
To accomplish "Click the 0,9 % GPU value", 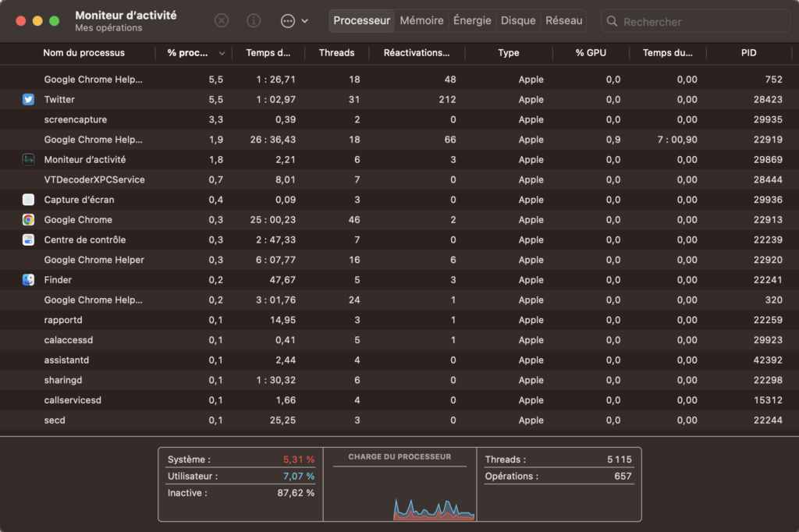I will point(613,140).
